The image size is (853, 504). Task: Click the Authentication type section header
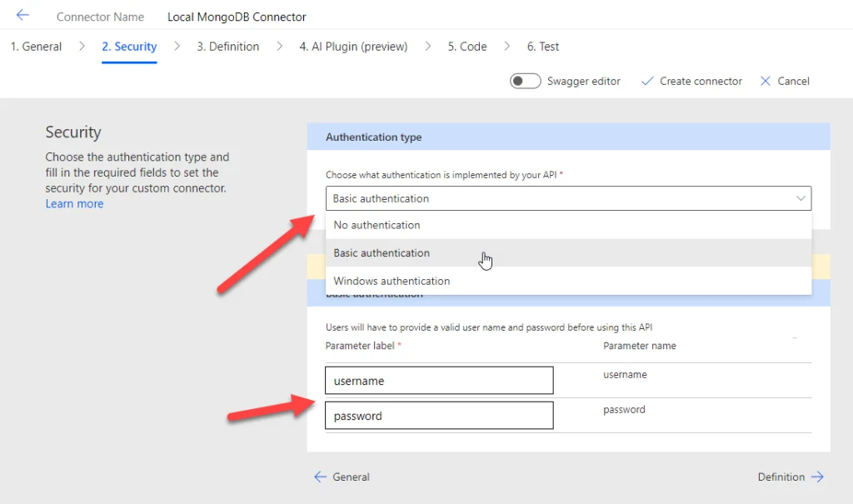point(568,137)
